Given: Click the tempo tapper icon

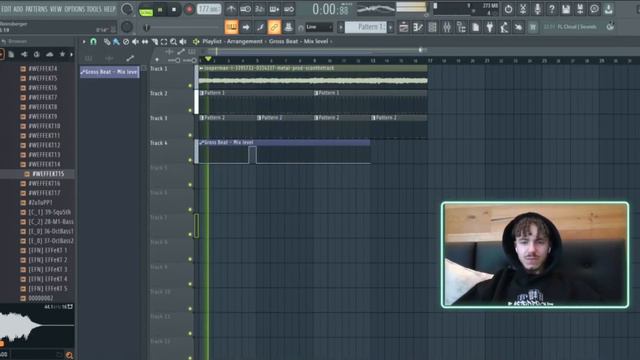Looking at the screenshot, I should pos(504,27).
